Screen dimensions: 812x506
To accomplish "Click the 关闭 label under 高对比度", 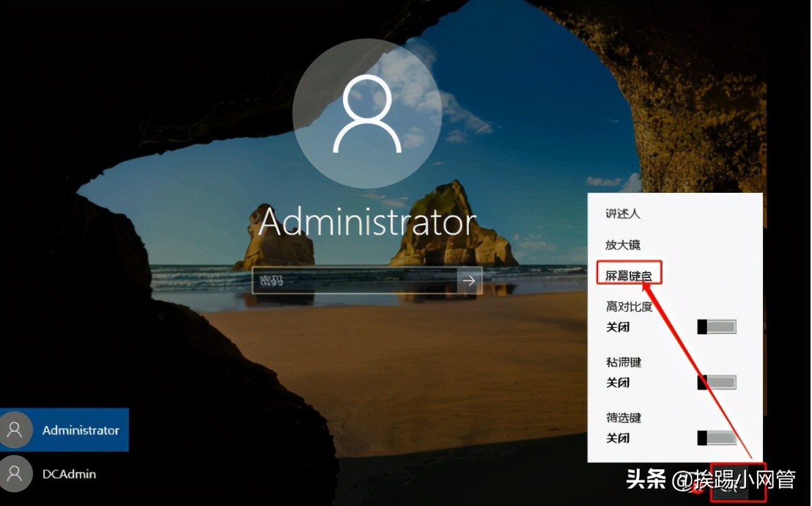I will pos(618,327).
